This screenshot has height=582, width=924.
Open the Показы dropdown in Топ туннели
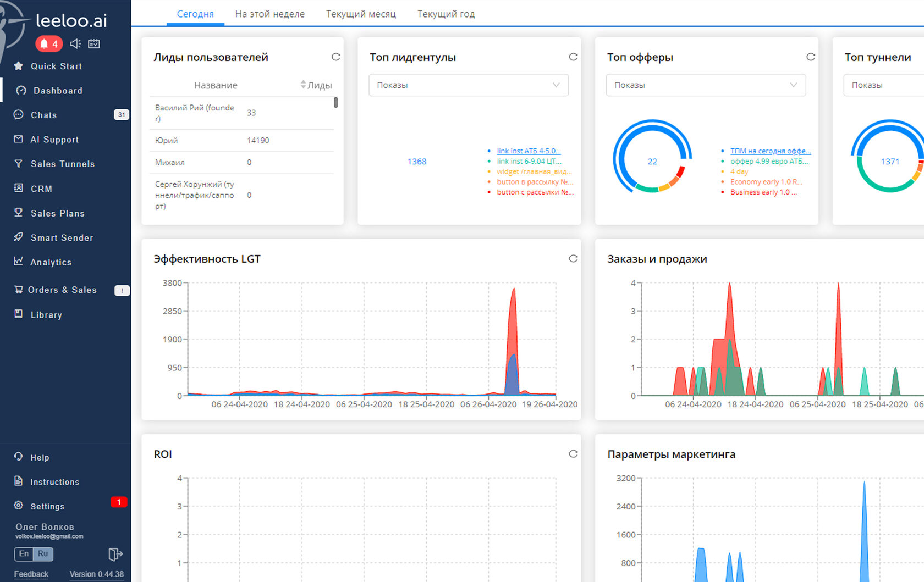coord(884,85)
